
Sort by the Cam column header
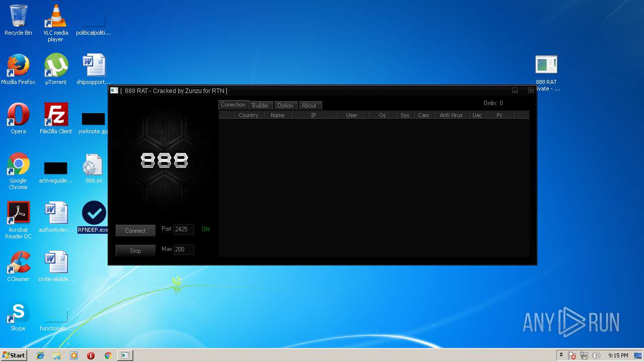424,115
